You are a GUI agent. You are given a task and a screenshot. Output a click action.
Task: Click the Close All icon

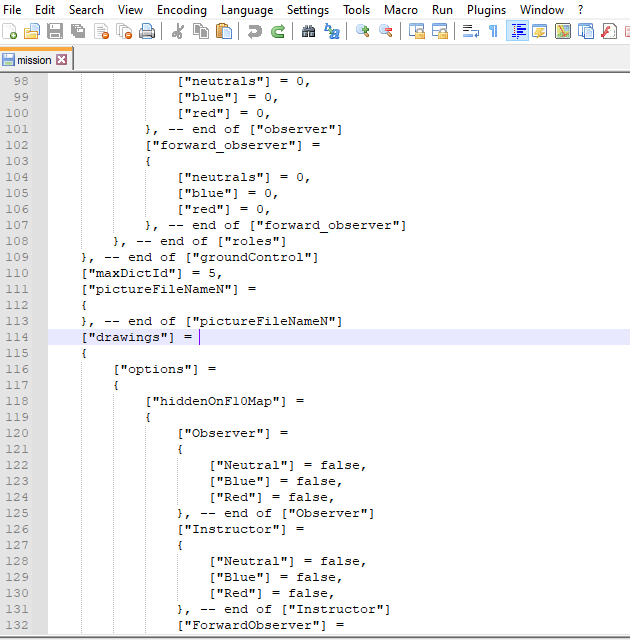tap(124, 31)
